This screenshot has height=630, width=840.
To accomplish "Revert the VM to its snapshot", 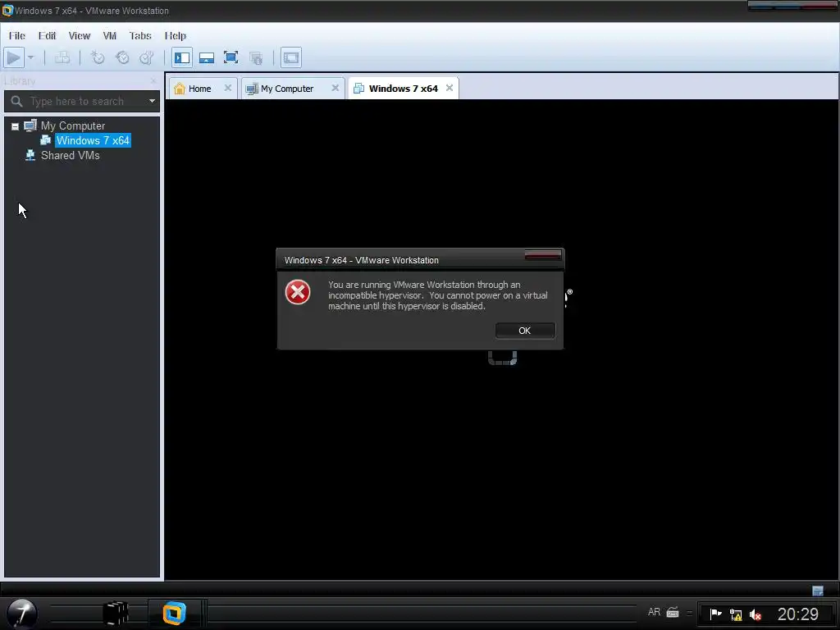I will [x=122, y=57].
